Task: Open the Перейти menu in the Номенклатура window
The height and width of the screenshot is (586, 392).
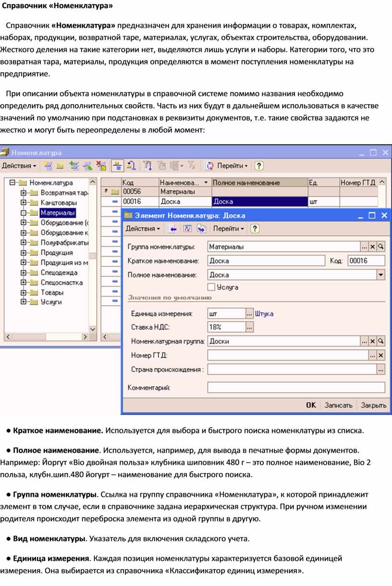Action: point(233,166)
